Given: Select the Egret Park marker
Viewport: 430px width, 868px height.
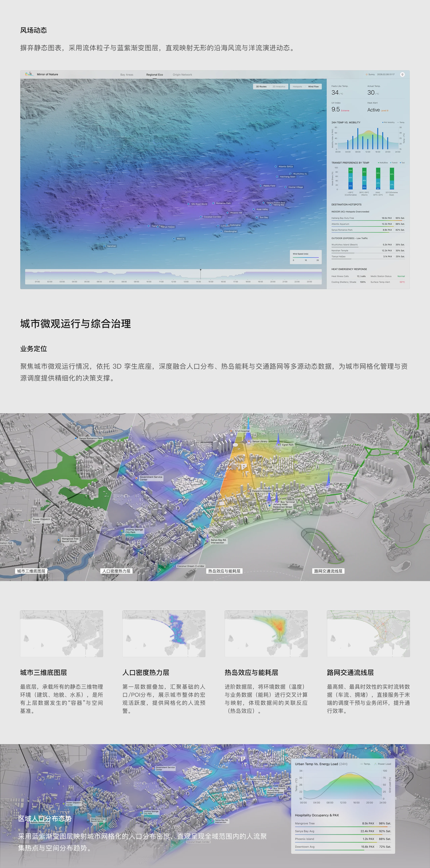Looking at the screenshot, I should 279,445.
